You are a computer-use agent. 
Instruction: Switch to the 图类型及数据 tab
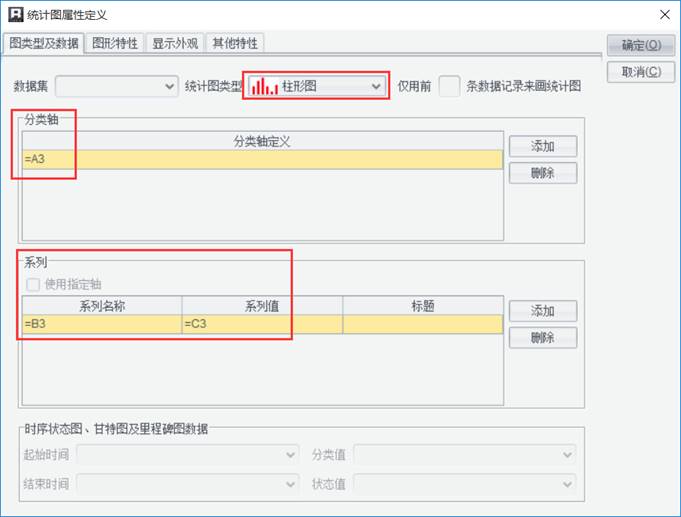tap(43, 43)
